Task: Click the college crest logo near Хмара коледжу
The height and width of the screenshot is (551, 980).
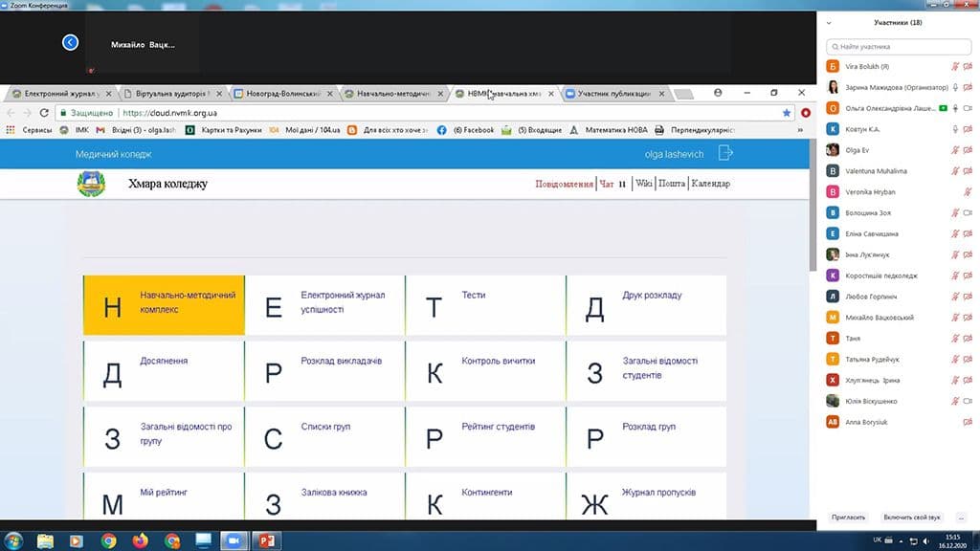Action: tap(91, 184)
